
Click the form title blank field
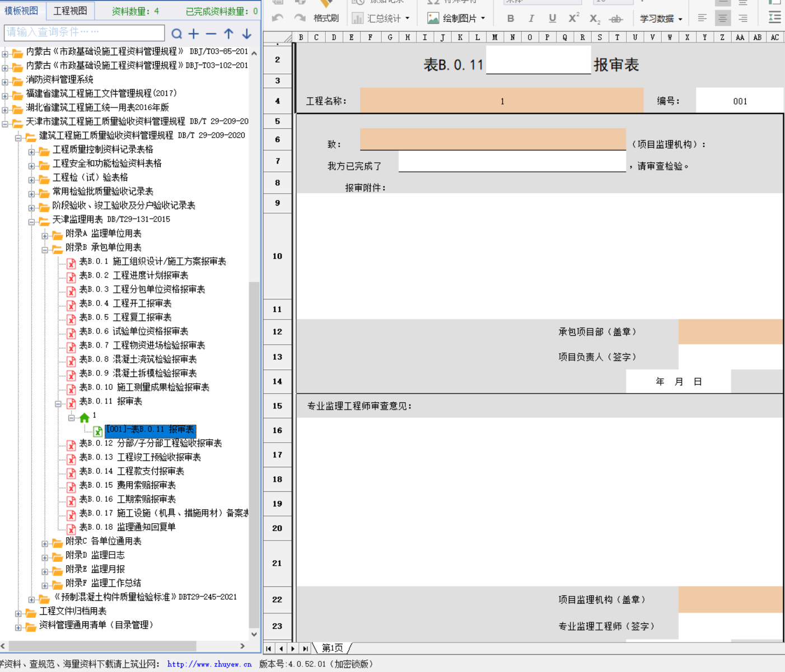[539, 60]
